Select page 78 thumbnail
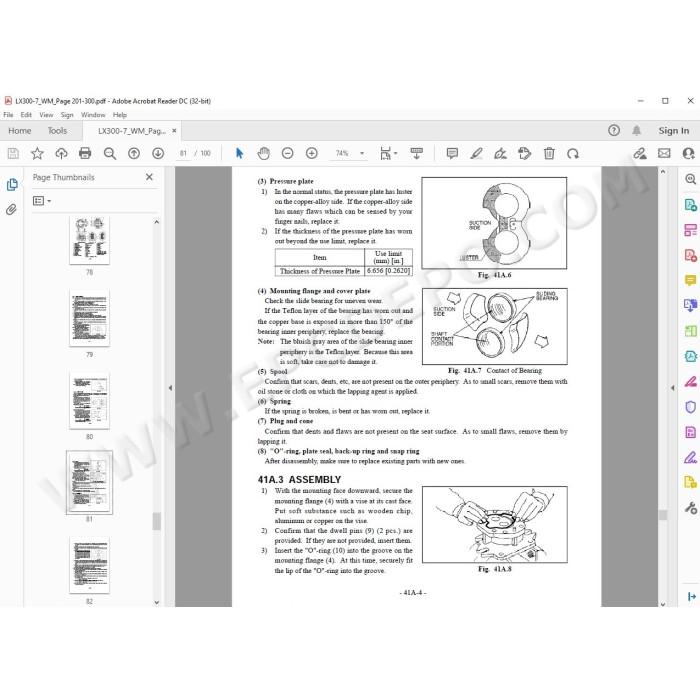The width and height of the screenshot is (700, 700). pyautogui.click(x=89, y=241)
